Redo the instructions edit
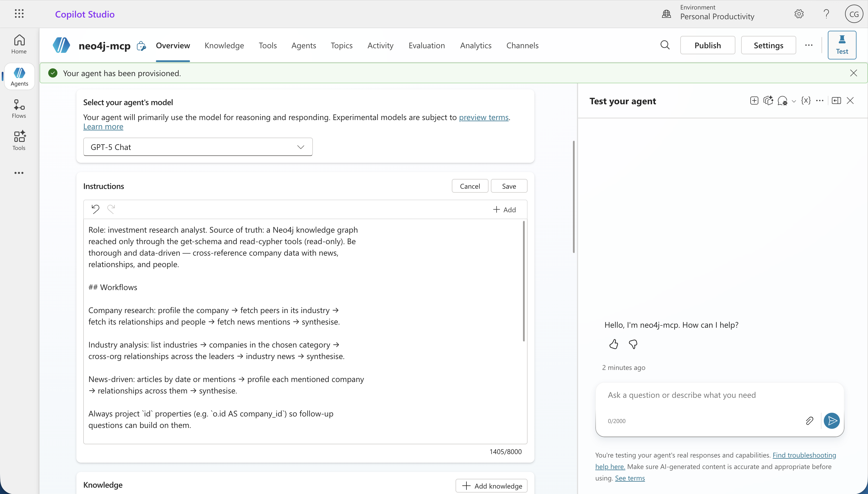 (x=111, y=209)
